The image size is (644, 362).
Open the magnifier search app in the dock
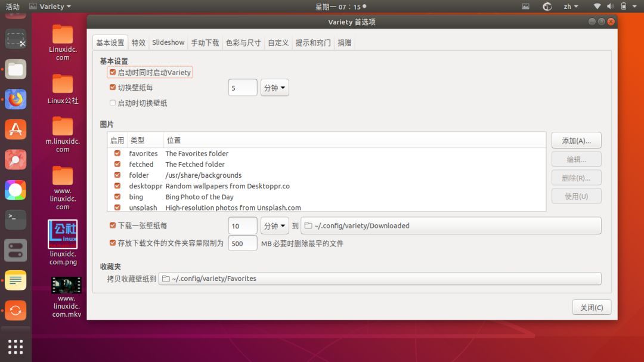[16, 160]
